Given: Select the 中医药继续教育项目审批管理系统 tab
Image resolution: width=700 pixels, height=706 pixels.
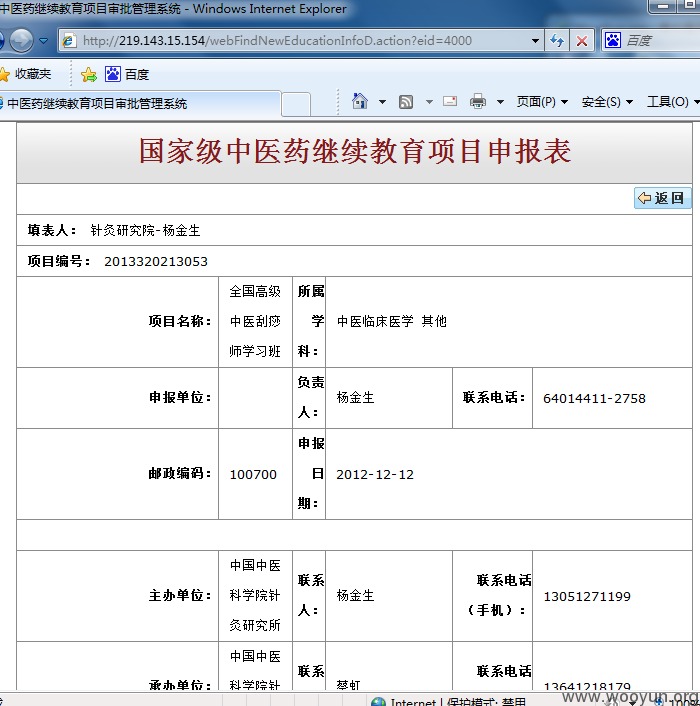Looking at the screenshot, I should [x=140, y=104].
